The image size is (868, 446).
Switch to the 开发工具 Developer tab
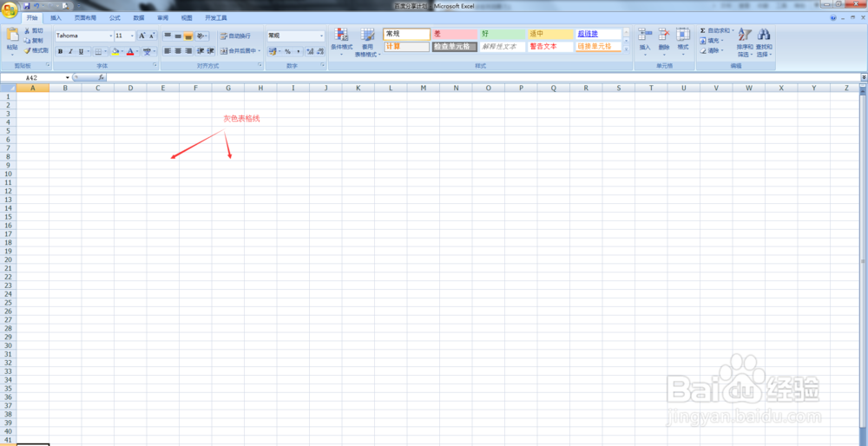(x=216, y=17)
